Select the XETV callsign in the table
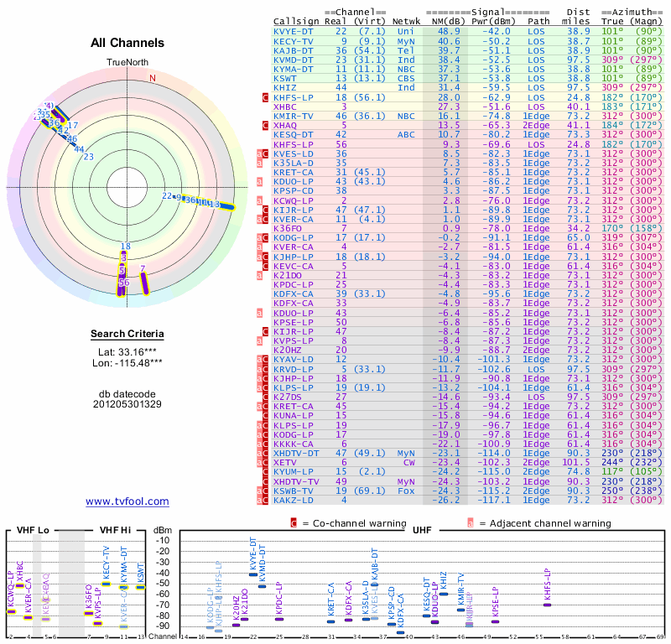Viewport: 671px width, 644px height. pos(287,462)
